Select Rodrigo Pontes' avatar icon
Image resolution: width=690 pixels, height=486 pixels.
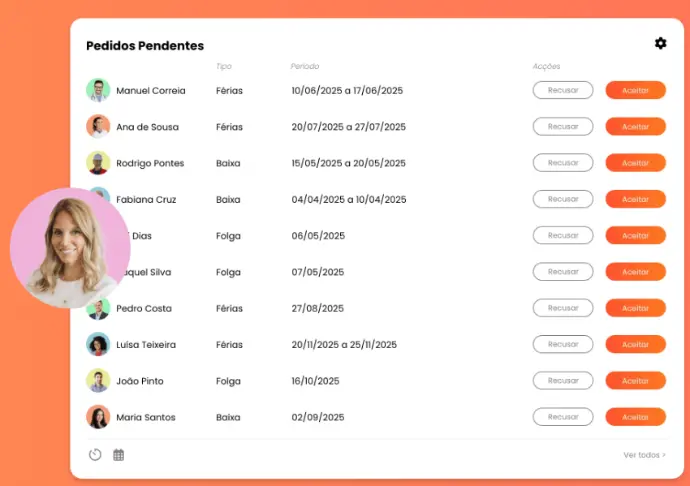(x=98, y=163)
